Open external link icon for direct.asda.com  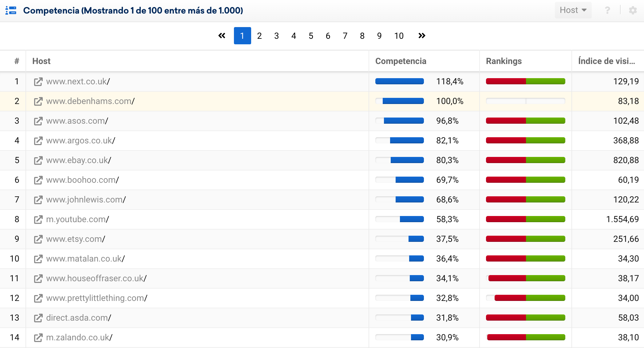38,318
